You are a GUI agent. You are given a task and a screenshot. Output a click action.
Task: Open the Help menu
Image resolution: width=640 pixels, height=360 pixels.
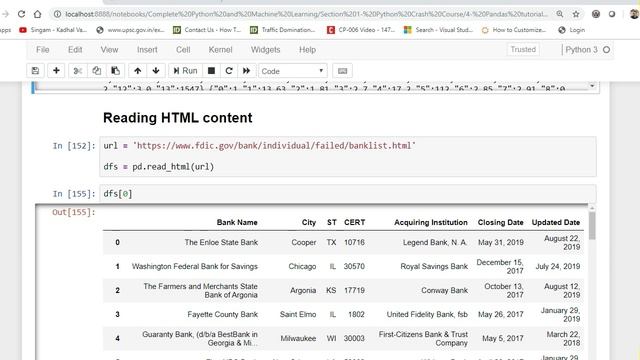307,50
